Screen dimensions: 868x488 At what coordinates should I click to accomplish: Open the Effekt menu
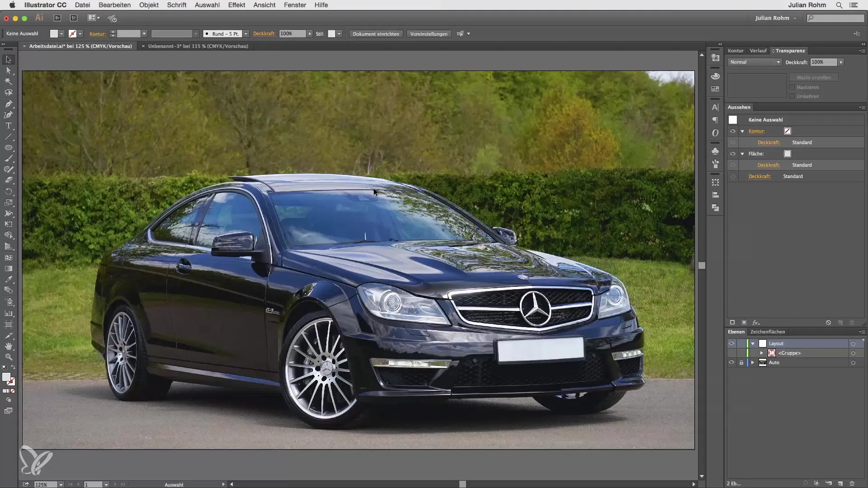click(236, 5)
